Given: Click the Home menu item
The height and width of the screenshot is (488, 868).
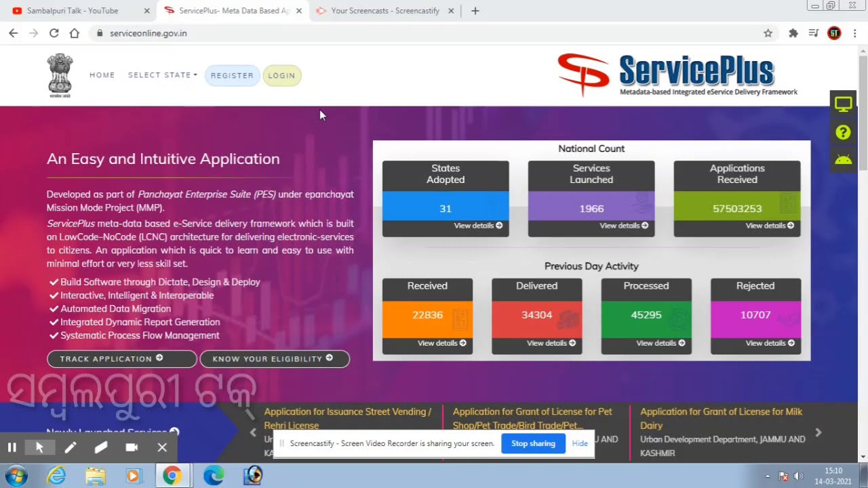Looking at the screenshot, I should coord(102,75).
